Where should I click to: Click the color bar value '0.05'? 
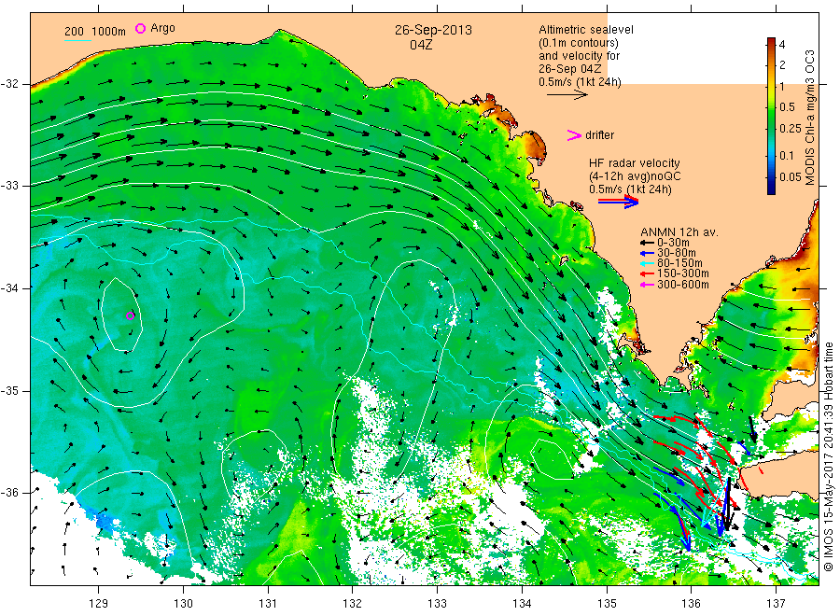tap(791, 177)
